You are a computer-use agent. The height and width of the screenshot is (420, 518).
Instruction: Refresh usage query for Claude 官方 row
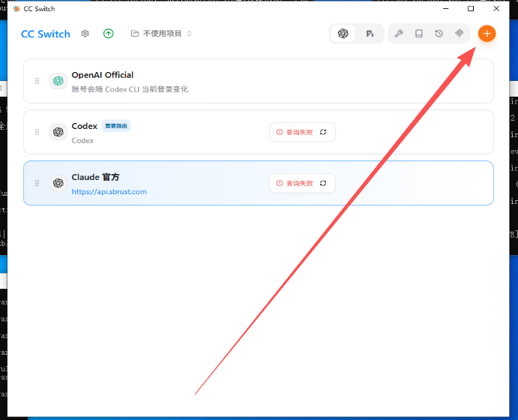(x=323, y=183)
